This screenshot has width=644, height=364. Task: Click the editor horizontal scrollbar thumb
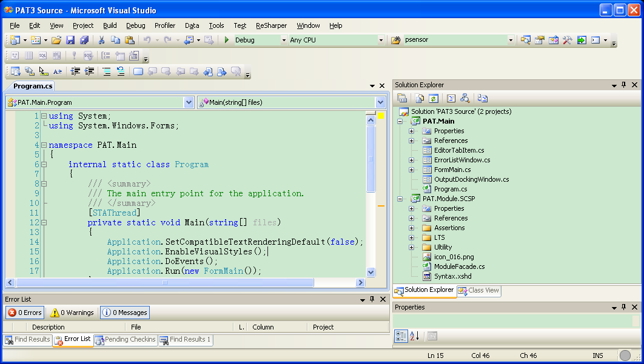[x=165, y=282]
